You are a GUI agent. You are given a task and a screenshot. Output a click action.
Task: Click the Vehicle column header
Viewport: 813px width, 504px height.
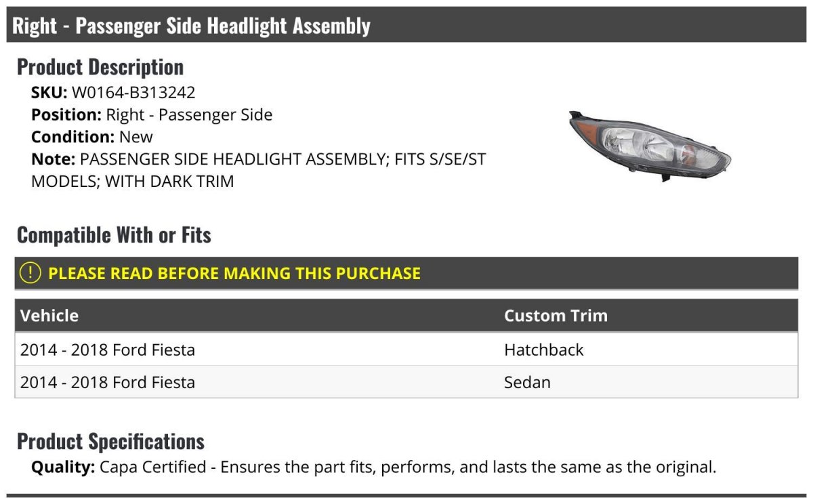point(49,316)
